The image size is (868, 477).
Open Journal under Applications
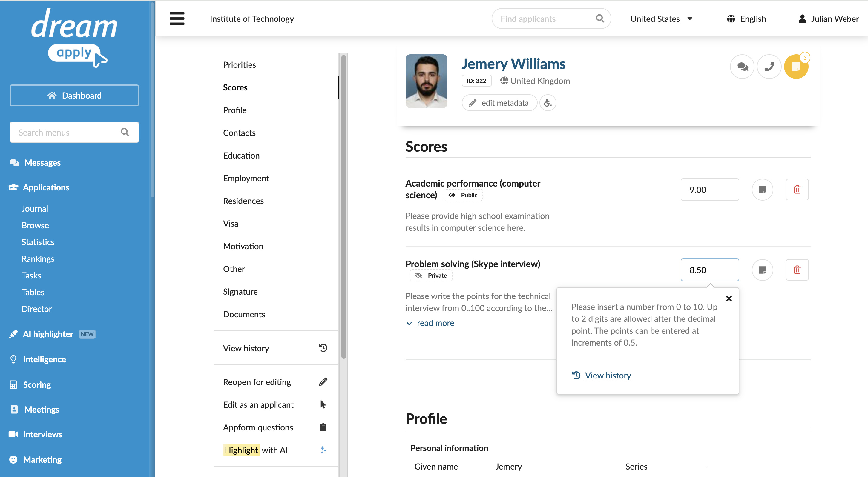(35, 208)
